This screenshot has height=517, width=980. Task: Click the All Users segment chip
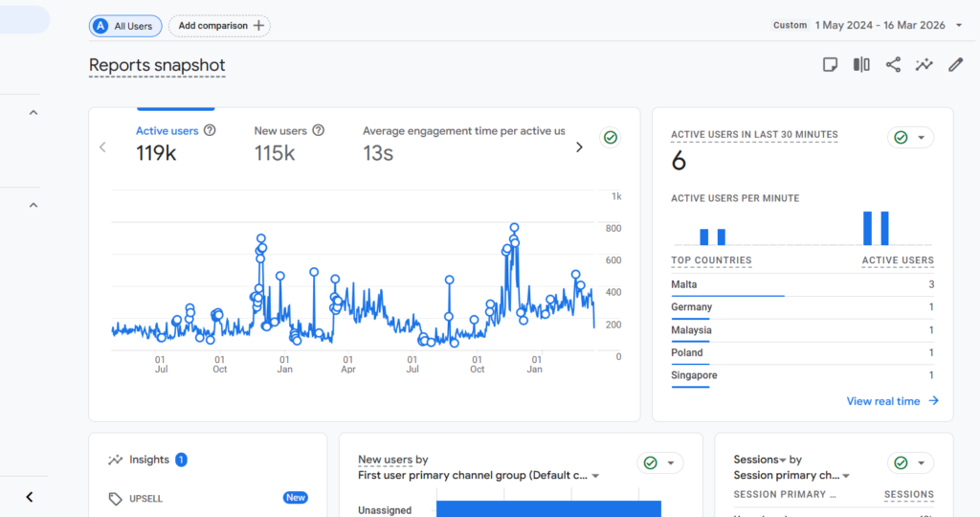pos(125,26)
